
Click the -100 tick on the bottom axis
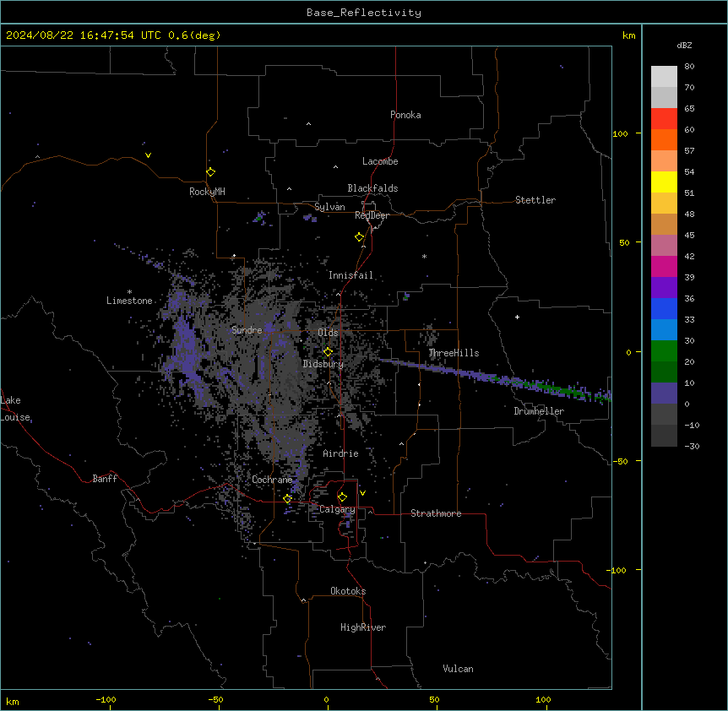click(106, 699)
